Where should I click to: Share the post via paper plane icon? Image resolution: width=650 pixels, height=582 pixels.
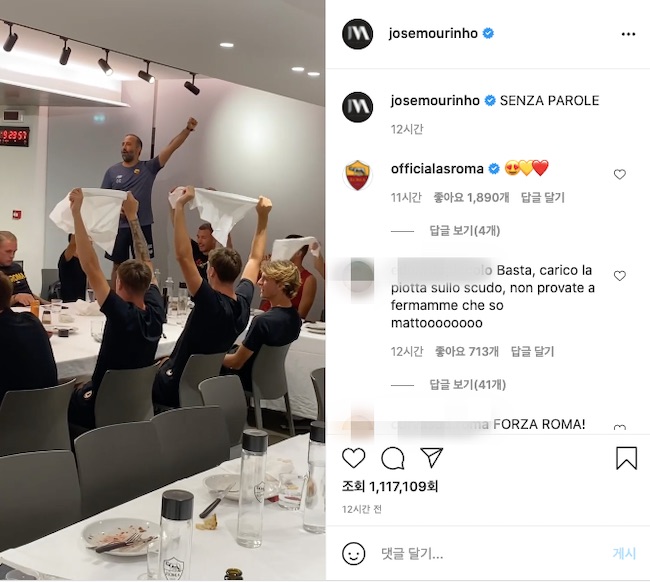tap(432, 458)
